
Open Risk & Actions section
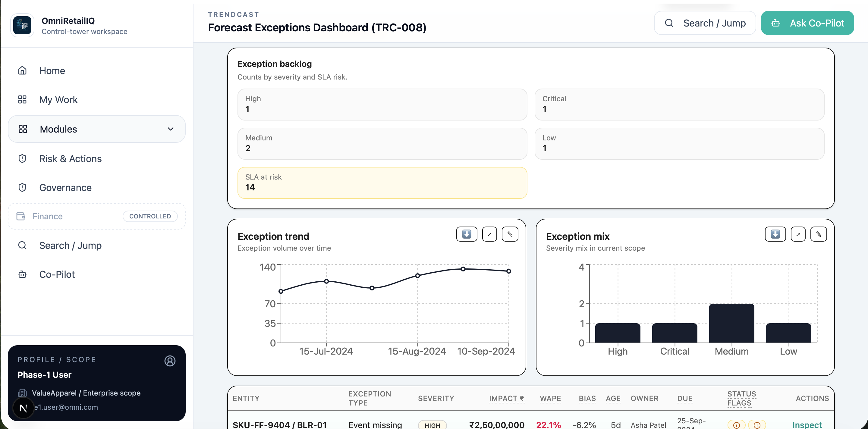[71, 158]
